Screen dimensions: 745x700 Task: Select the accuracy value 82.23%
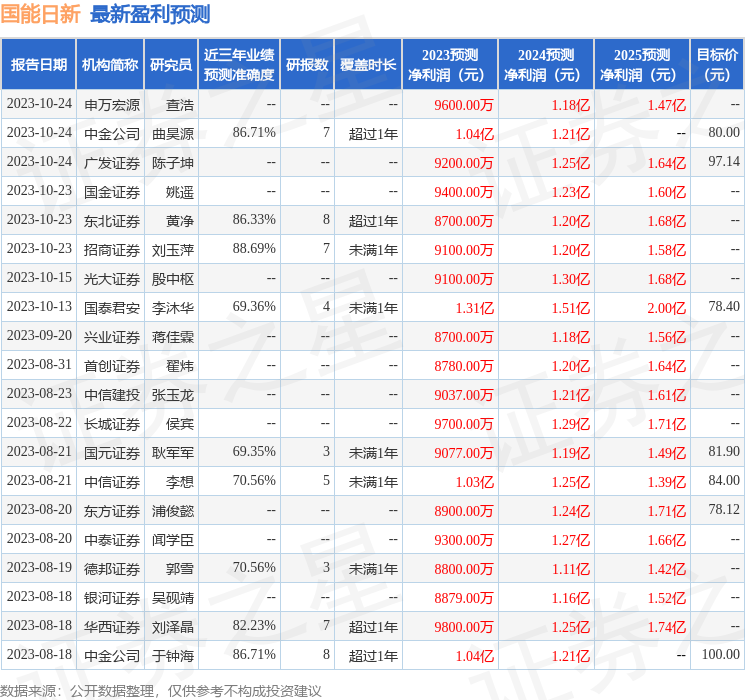click(254, 625)
